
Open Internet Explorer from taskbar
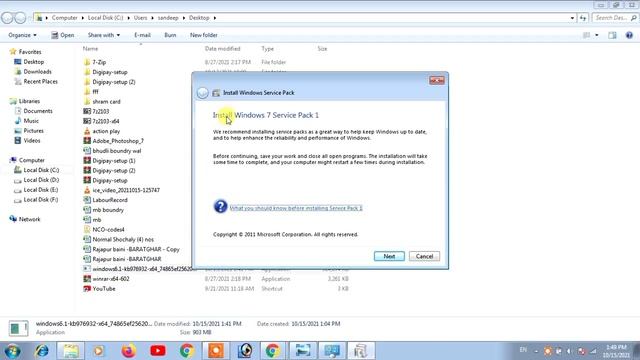coord(41,351)
